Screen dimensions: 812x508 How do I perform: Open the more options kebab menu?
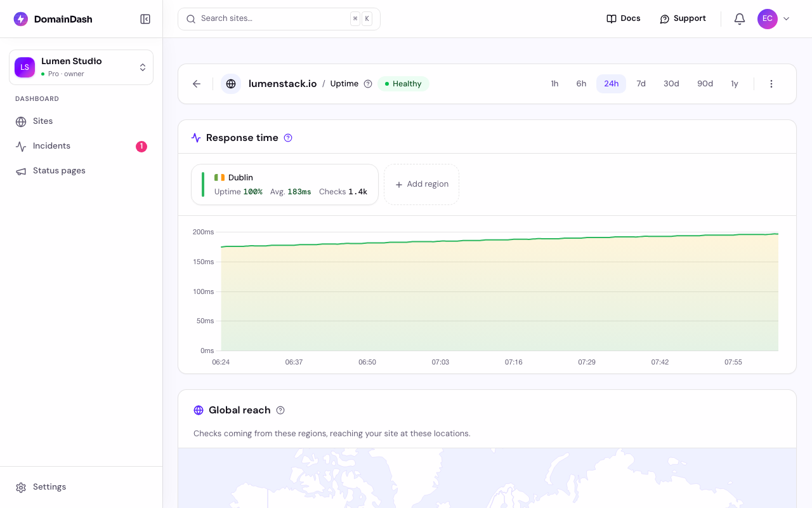point(771,84)
